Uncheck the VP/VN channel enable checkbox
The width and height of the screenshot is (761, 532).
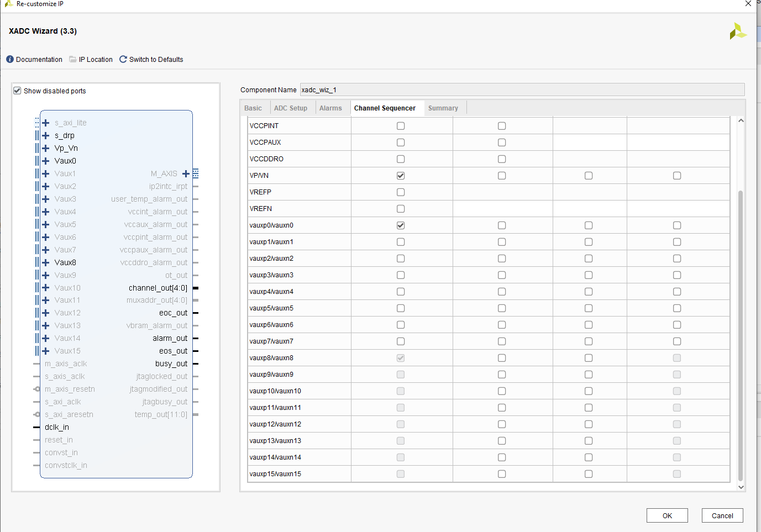(401, 176)
